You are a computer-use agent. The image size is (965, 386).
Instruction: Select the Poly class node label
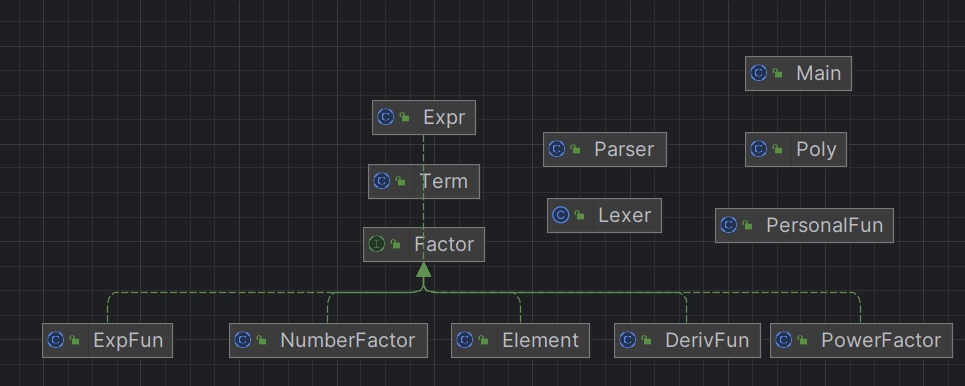tap(816, 150)
